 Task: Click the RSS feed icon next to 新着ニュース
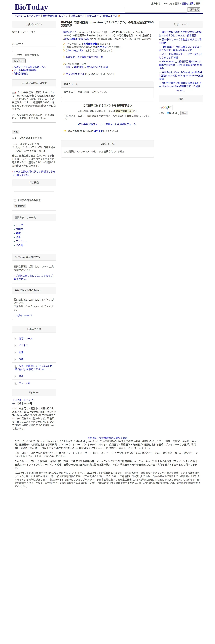point(119,16)
